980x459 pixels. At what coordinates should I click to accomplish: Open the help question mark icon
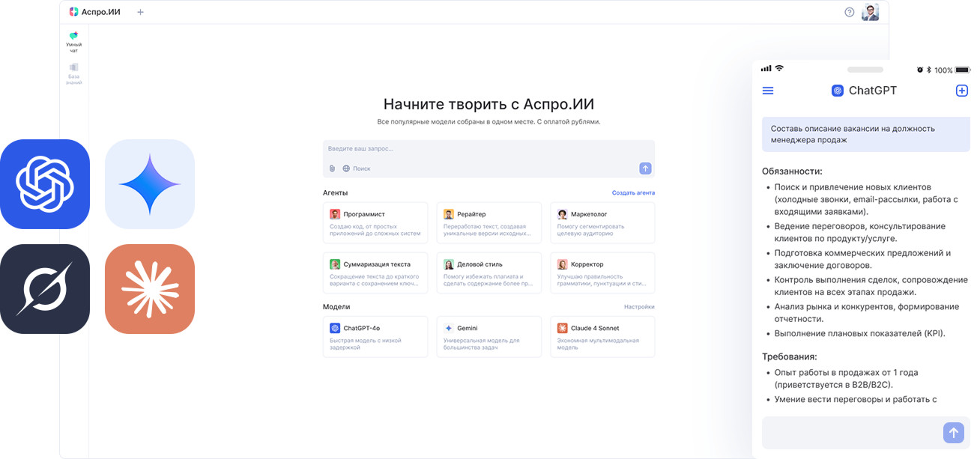pos(849,12)
